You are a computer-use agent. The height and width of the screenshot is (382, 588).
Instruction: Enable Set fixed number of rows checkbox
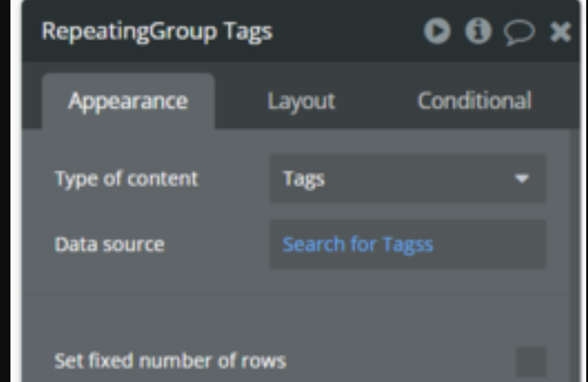click(531, 361)
